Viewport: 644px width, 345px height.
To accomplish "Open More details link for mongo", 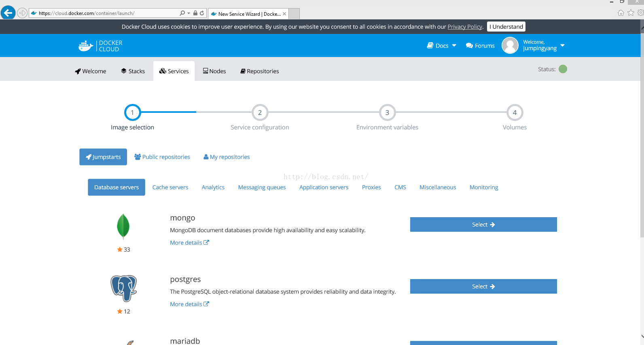I will pos(189,243).
